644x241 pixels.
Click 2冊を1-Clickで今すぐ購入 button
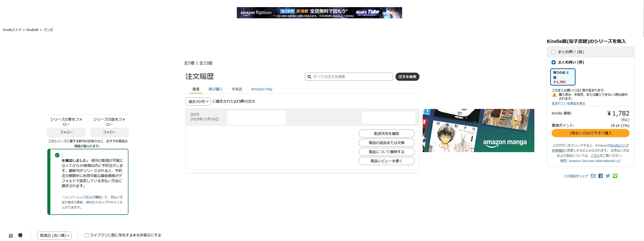pyautogui.click(x=590, y=133)
